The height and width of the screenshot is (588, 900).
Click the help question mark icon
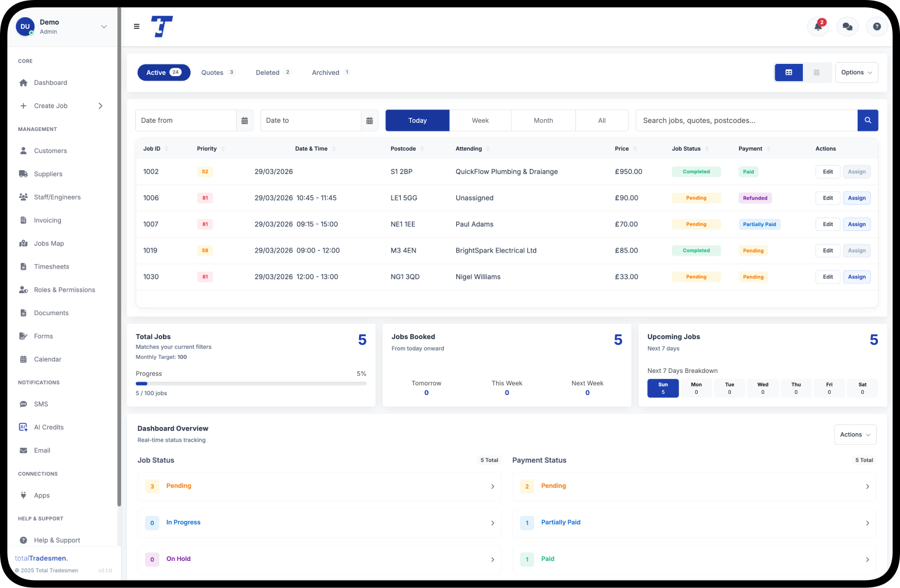point(877,26)
